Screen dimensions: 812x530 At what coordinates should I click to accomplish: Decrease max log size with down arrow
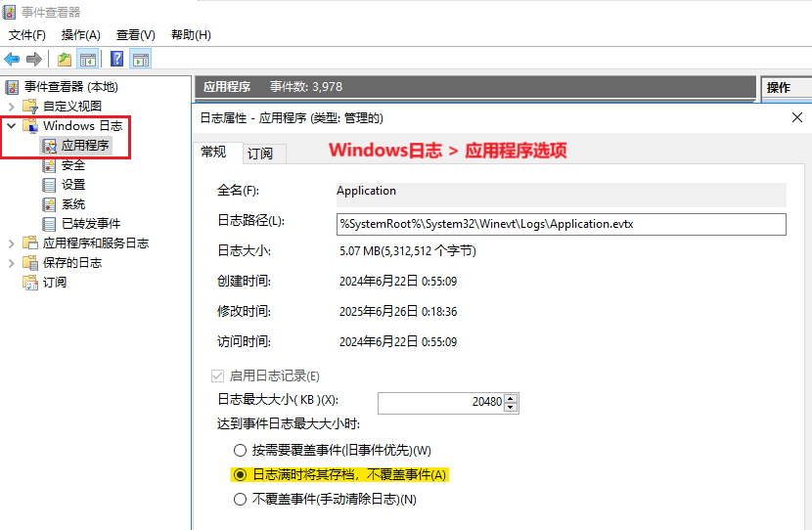click(x=511, y=407)
